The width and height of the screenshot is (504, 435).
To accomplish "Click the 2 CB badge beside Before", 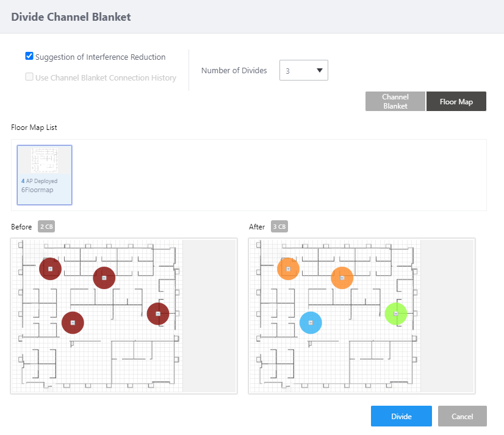I will [46, 227].
